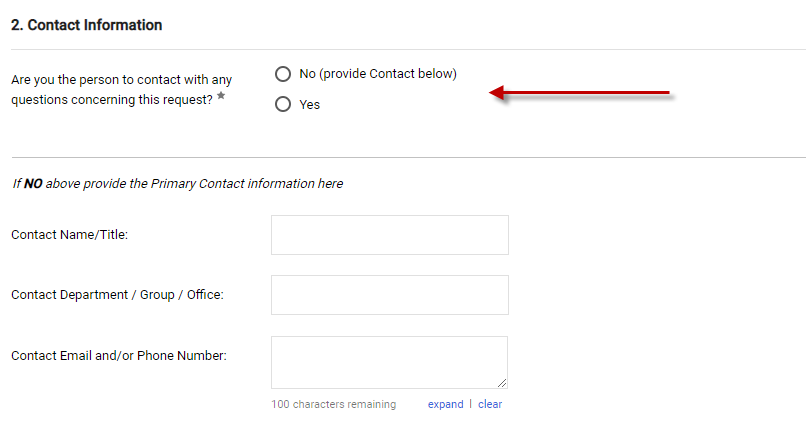Image resolution: width=806 pixels, height=441 pixels.
Task: Select the "Yes" radio button
Action: (x=283, y=104)
